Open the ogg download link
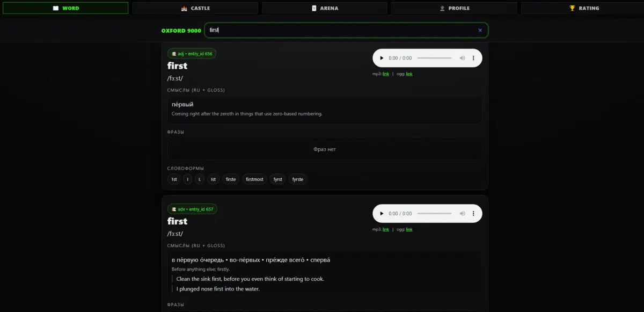Viewport: 644px width, 312px height. coord(408,74)
